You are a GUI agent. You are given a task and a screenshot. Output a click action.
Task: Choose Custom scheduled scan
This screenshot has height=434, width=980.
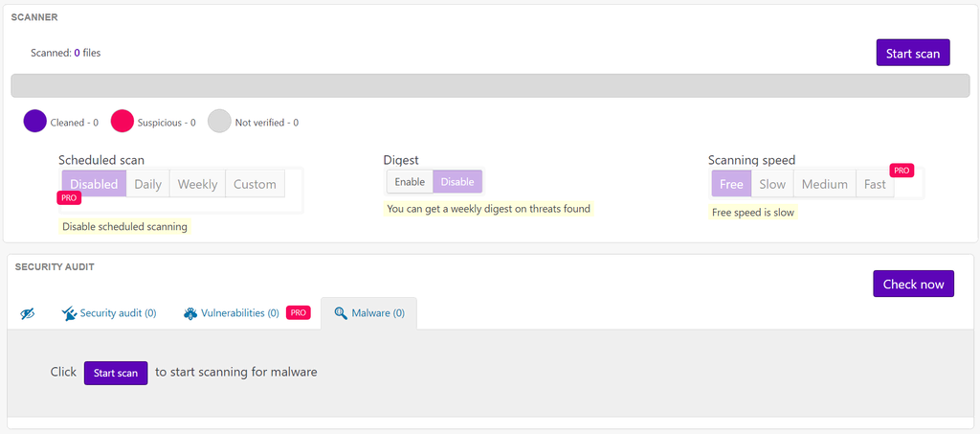click(x=255, y=184)
